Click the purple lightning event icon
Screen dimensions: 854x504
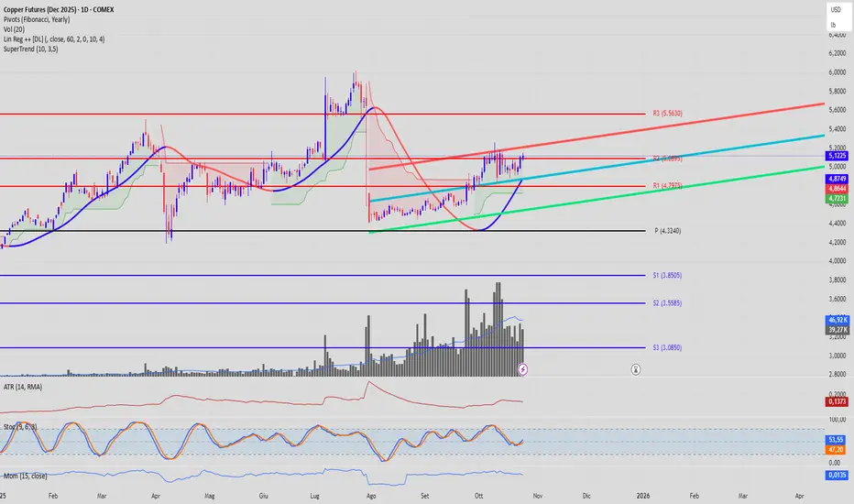point(523,369)
